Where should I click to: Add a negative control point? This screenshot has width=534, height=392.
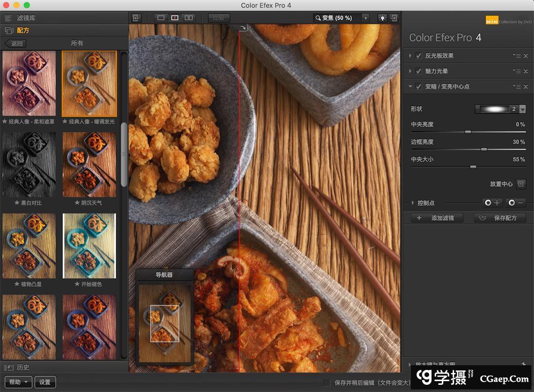[515, 203]
